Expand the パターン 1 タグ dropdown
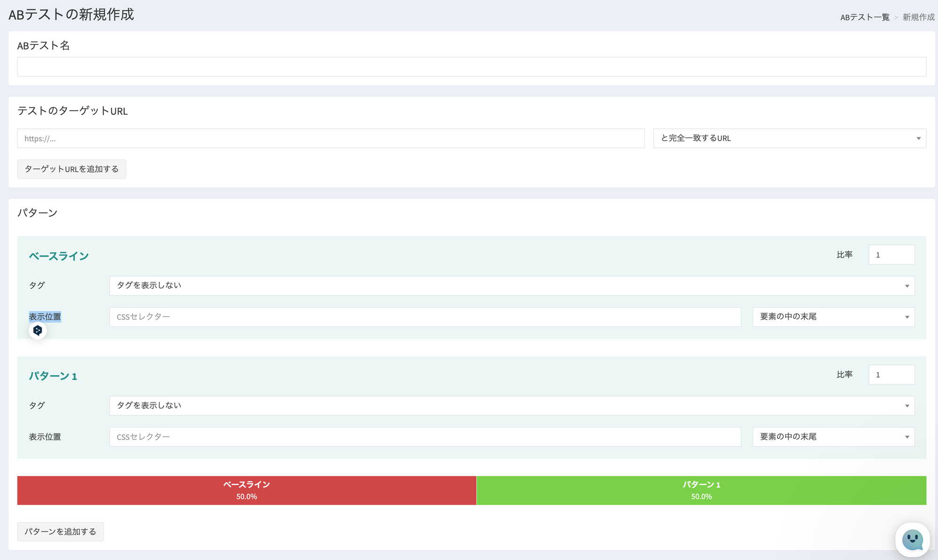This screenshot has height=560, width=938. coord(512,406)
